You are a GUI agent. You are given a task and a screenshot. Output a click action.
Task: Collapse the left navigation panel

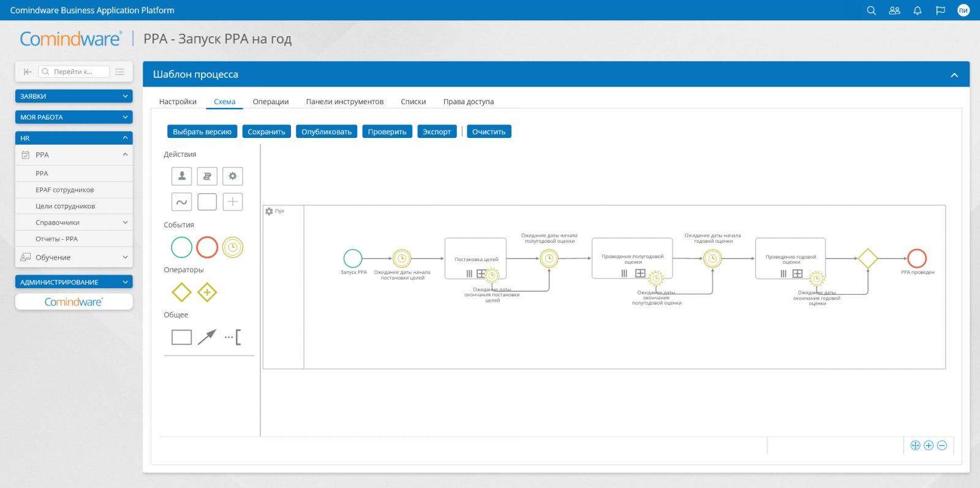(28, 72)
